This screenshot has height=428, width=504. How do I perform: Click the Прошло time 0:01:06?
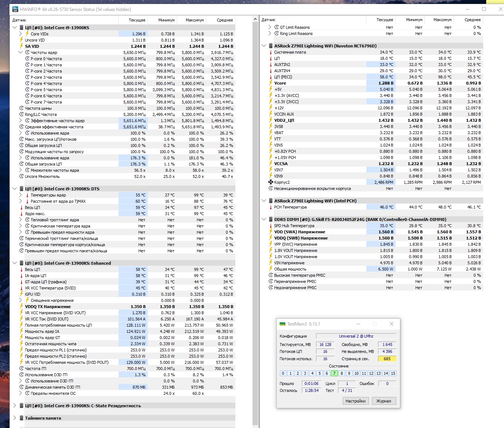pyautogui.click(x=311, y=384)
